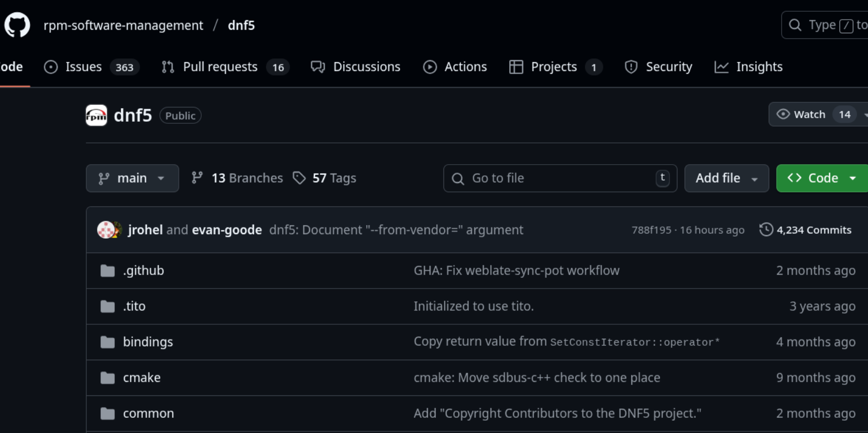Click the GitHub logo icon
Screen dimensions: 868x433
pyautogui.click(x=17, y=25)
